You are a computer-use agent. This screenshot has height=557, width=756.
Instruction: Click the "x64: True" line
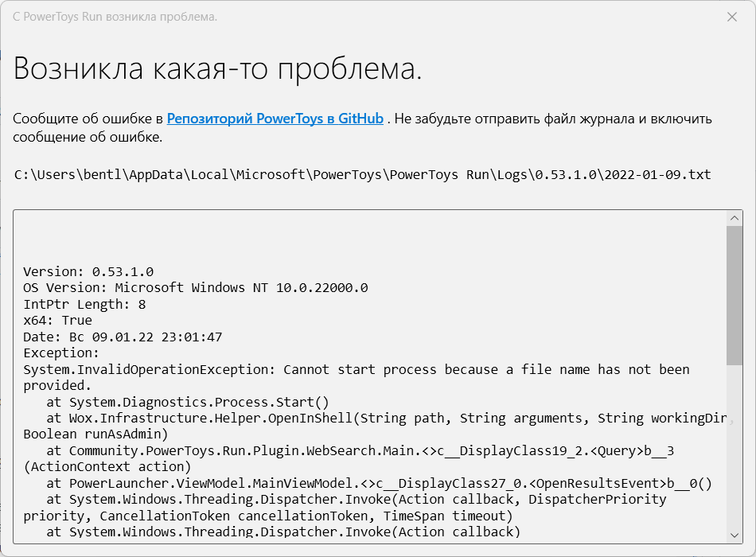tap(57, 321)
